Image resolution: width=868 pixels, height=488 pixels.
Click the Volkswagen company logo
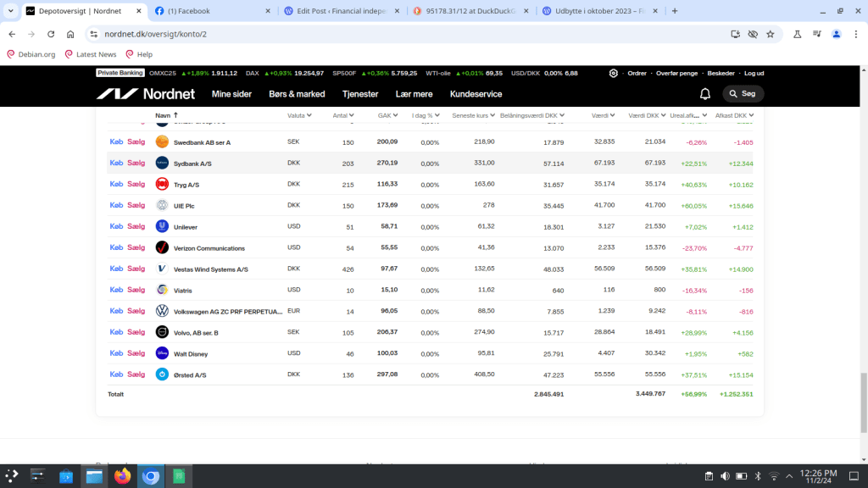(162, 311)
